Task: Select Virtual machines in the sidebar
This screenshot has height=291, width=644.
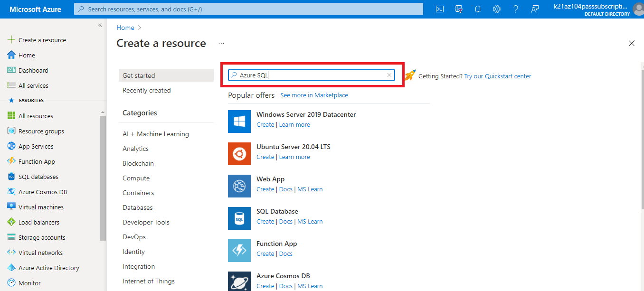Action: [41, 207]
